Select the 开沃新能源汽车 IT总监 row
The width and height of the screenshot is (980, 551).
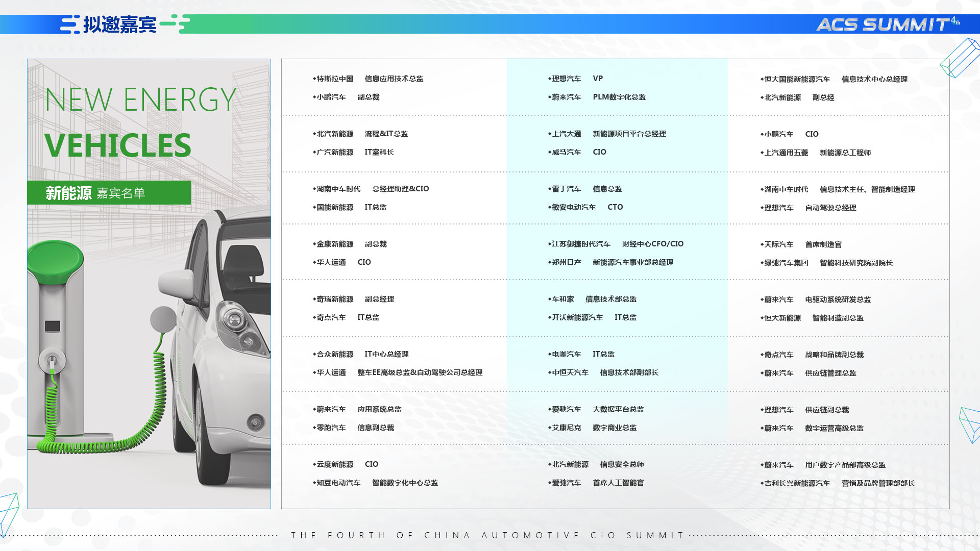(x=592, y=317)
